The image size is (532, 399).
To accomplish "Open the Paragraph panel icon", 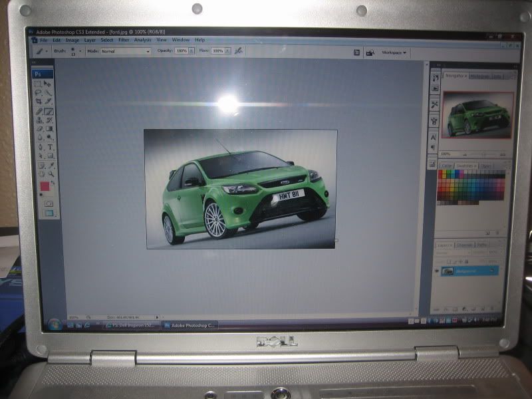I will point(433,147).
